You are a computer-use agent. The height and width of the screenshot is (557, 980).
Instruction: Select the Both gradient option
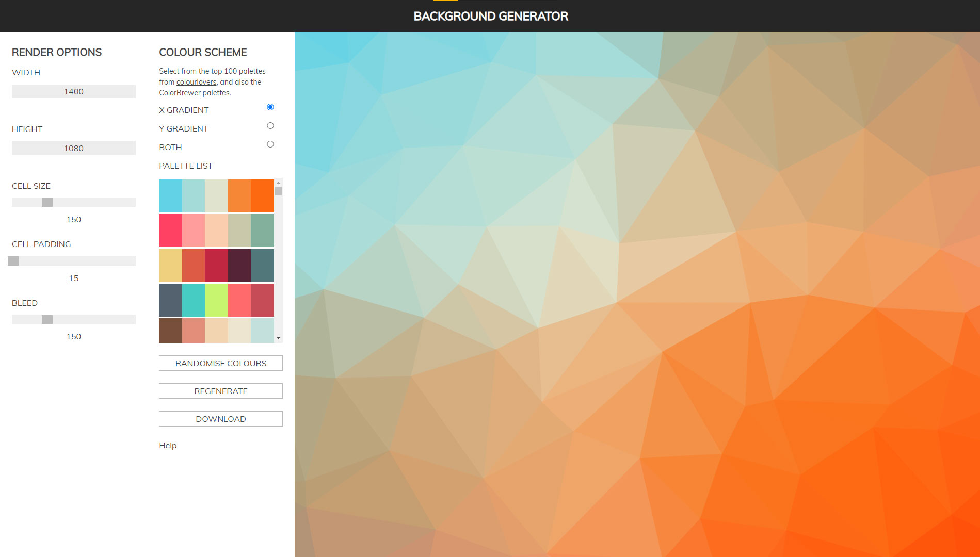270,144
